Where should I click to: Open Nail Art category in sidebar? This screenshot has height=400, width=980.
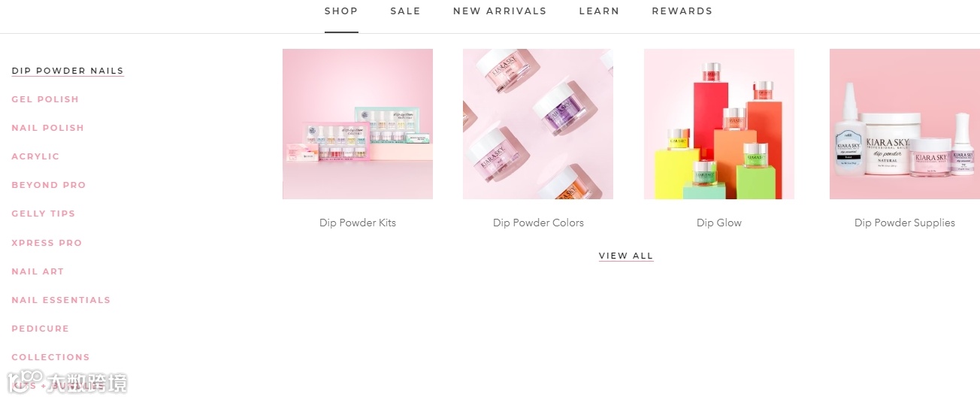pos(38,271)
